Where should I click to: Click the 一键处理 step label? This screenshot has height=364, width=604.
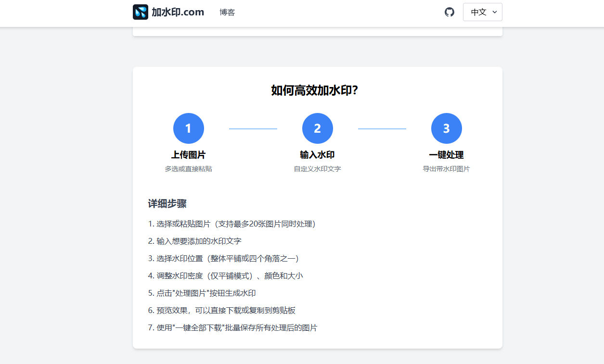(x=447, y=155)
